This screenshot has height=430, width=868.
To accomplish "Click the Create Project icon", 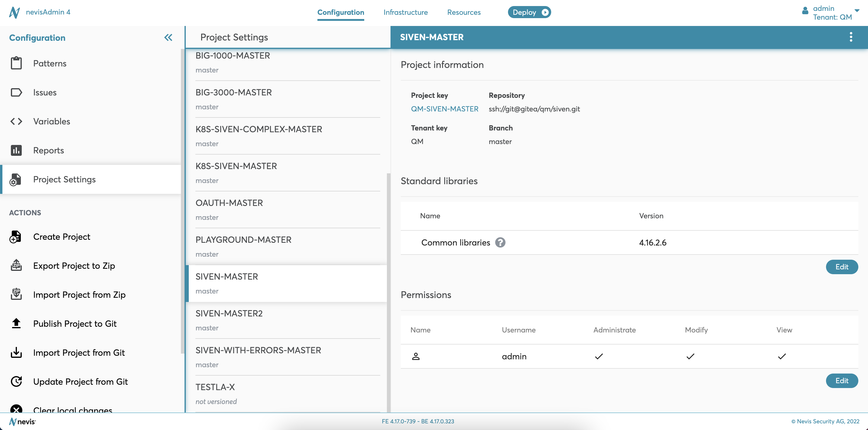I will (x=15, y=237).
